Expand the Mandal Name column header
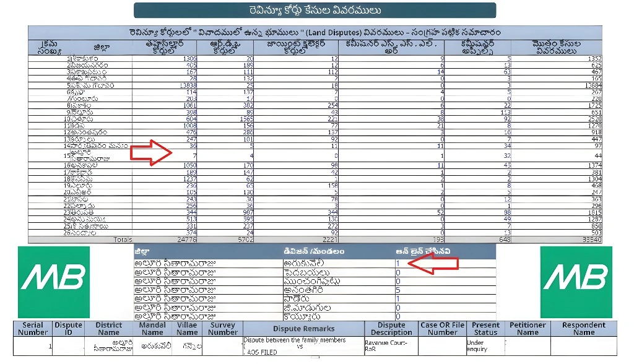The image size is (634, 364). pyautogui.click(x=152, y=329)
